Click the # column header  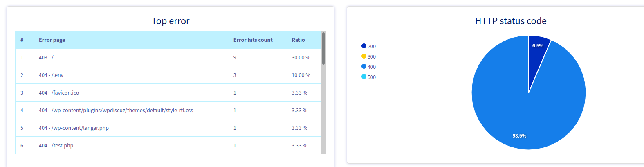tap(22, 40)
